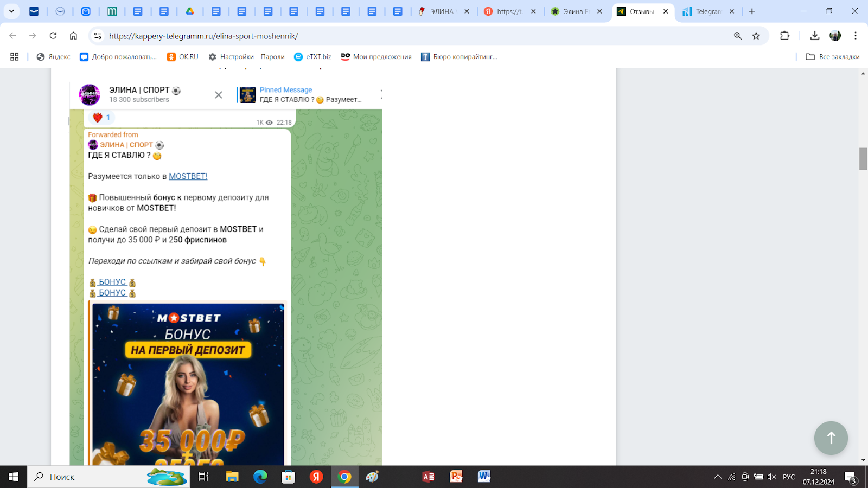Click the page vertical scrollbar thumb
Viewport: 868px width, 488px height.
pyautogui.click(x=863, y=158)
